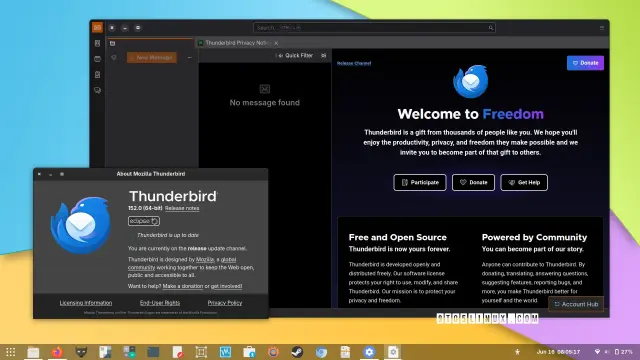This screenshot has width=640, height=360.
Task: Open the network indicator in system tray
Action: (597, 351)
